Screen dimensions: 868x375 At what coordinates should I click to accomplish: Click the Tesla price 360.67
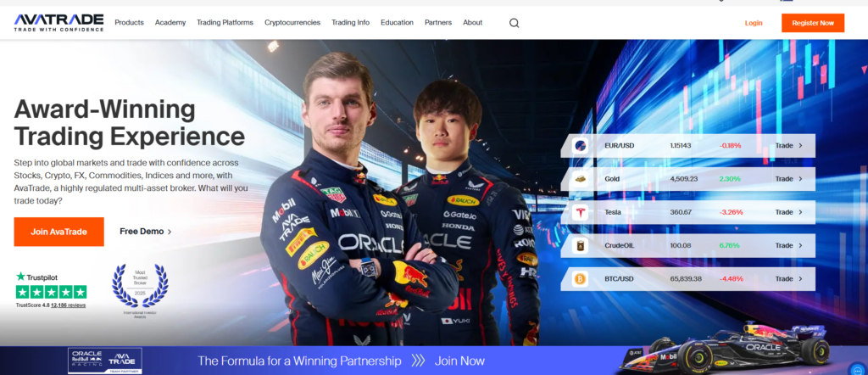(680, 212)
